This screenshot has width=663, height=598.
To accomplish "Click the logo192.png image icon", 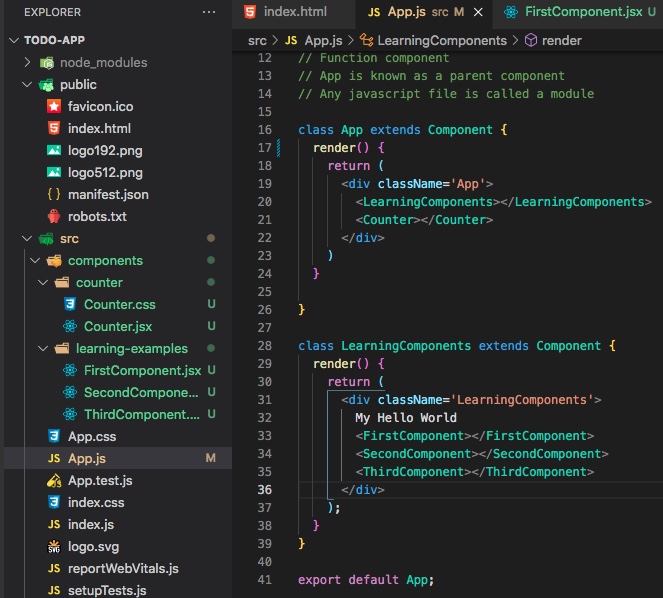I will [54, 150].
